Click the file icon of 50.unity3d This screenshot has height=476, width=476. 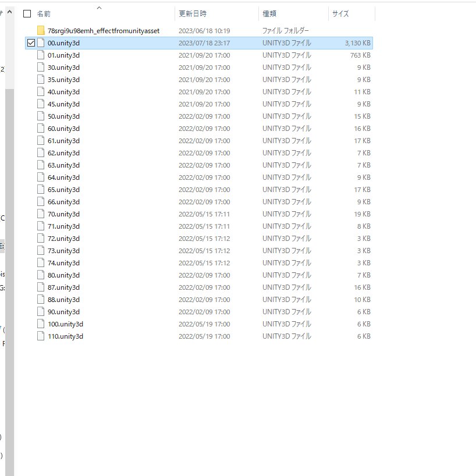(41, 116)
